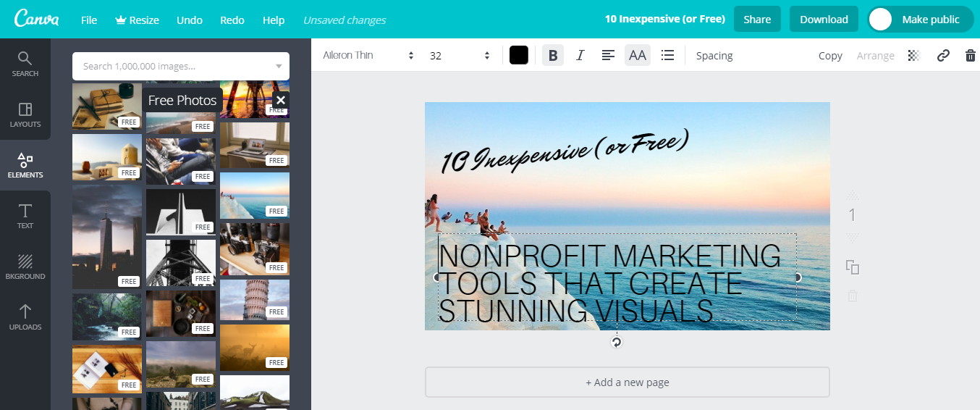
Task: Open the font size 32 dropdown
Action: pos(460,55)
